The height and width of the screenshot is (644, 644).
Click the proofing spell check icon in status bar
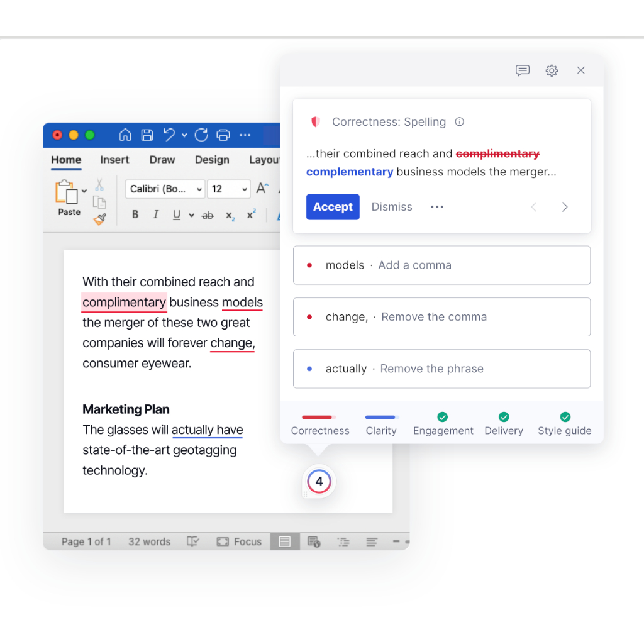tap(192, 541)
